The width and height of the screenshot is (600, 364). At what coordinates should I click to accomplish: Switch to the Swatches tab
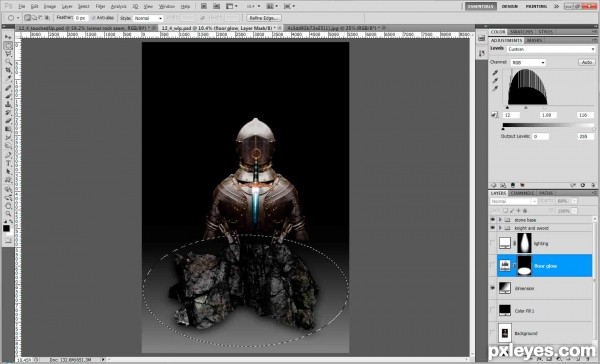[522, 32]
